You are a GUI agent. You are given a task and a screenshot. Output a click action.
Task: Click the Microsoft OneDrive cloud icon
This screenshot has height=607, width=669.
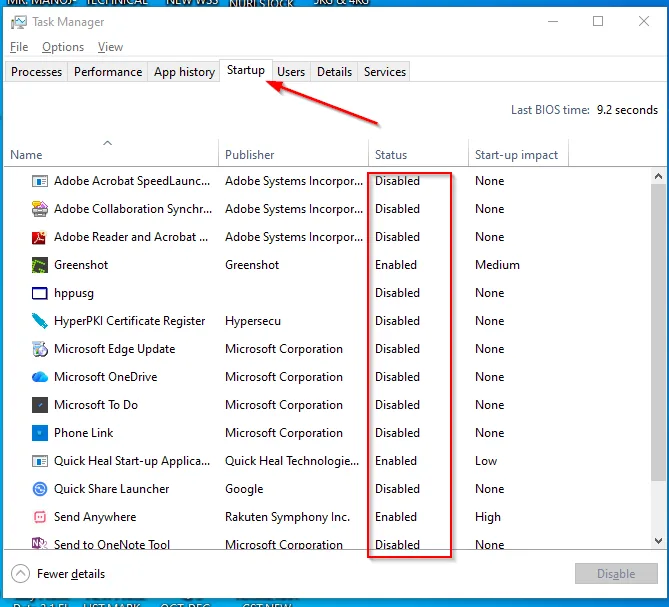coord(40,377)
